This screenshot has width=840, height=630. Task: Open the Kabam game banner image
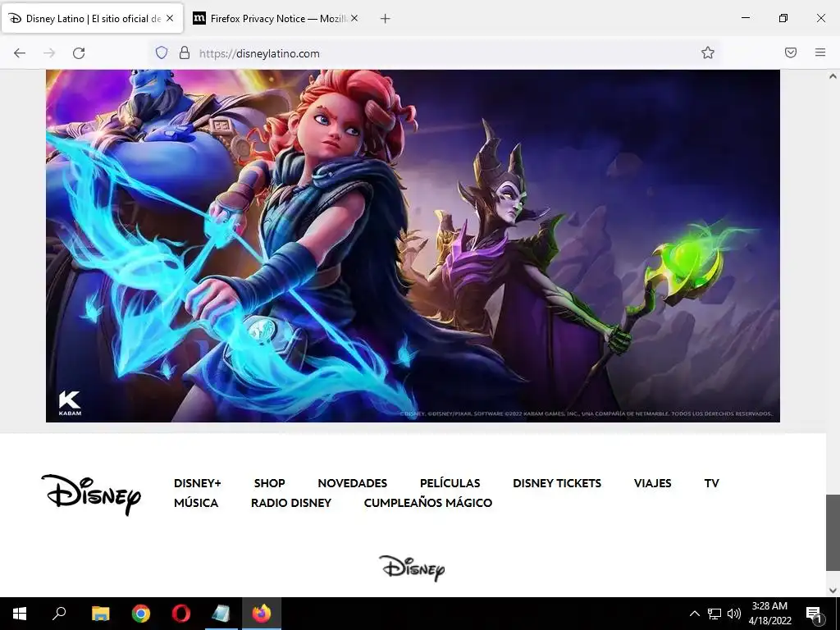pyautogui.click(x=413, y=246)
